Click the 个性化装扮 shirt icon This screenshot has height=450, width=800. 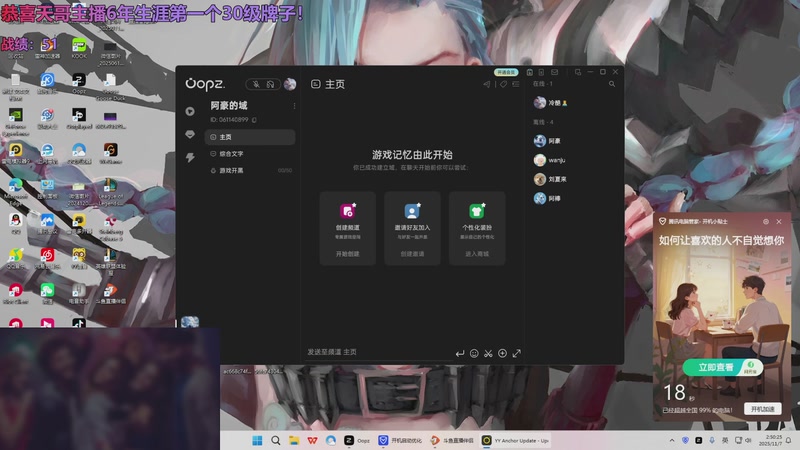coord(477,211)
